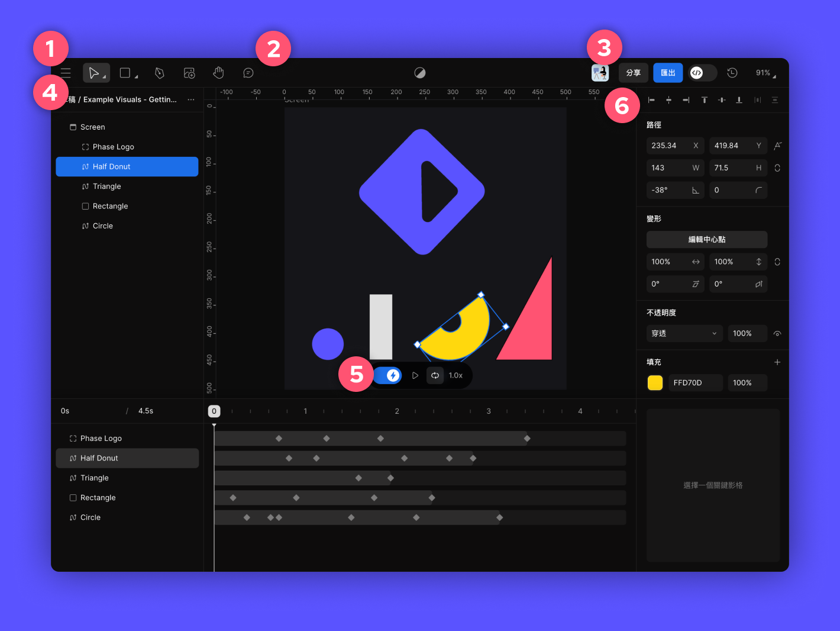Select first keyframe on Phase Logo track
Viewport: 840px width, 631px height.
279,439
